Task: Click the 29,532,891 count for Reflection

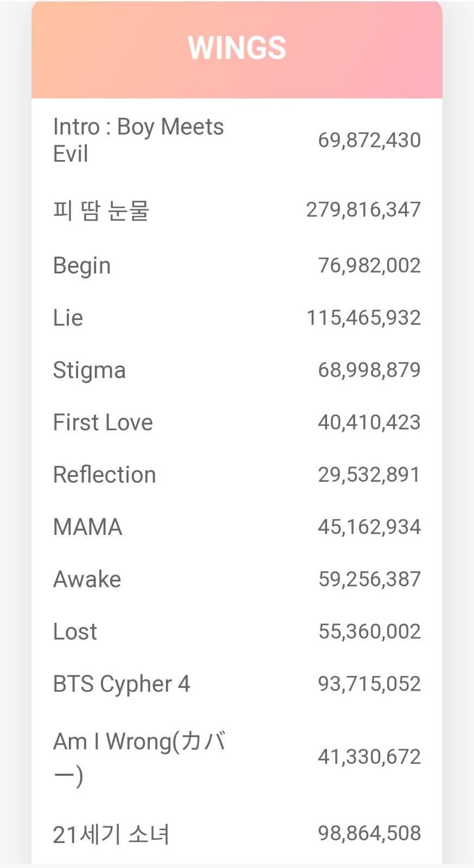Action: tap(369, 475)
